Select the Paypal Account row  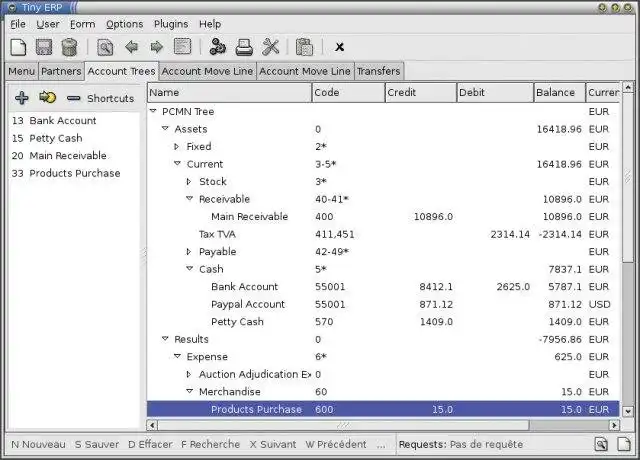pos(383,304)
